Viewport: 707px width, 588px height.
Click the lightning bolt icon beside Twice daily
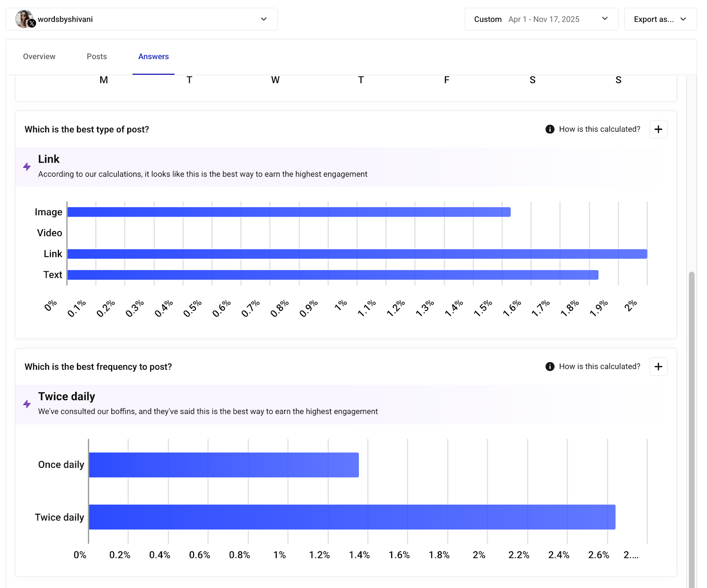pos(27,403)
